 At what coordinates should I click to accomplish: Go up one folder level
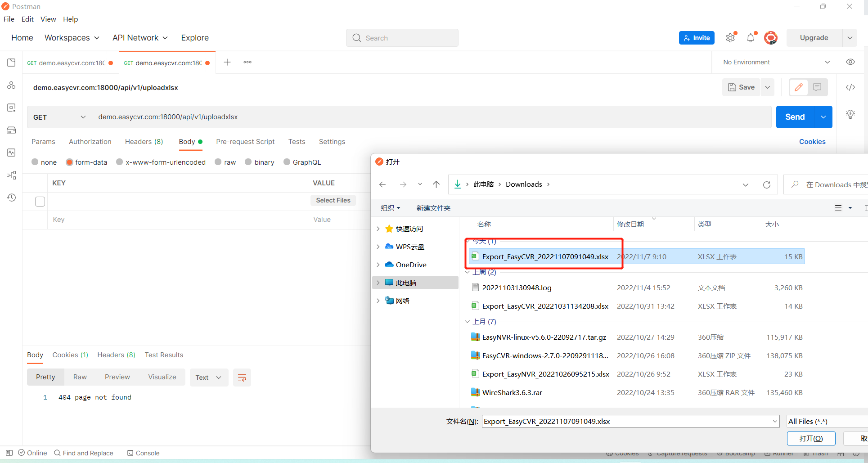436,184
